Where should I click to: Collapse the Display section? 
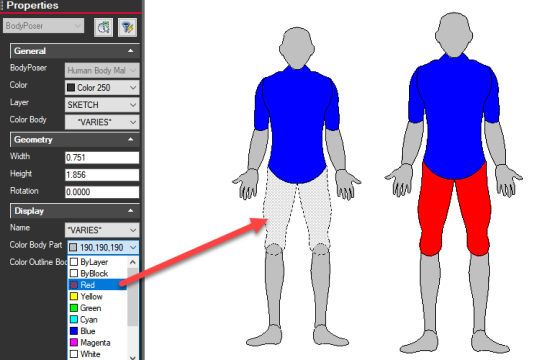(131, 211)
